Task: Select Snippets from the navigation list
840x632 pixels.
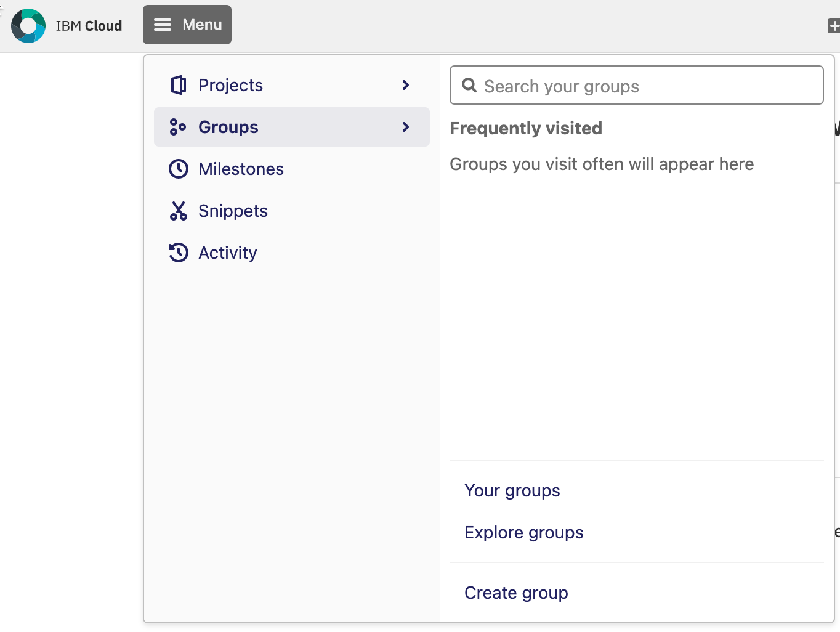Action: [x=233, y=211]
